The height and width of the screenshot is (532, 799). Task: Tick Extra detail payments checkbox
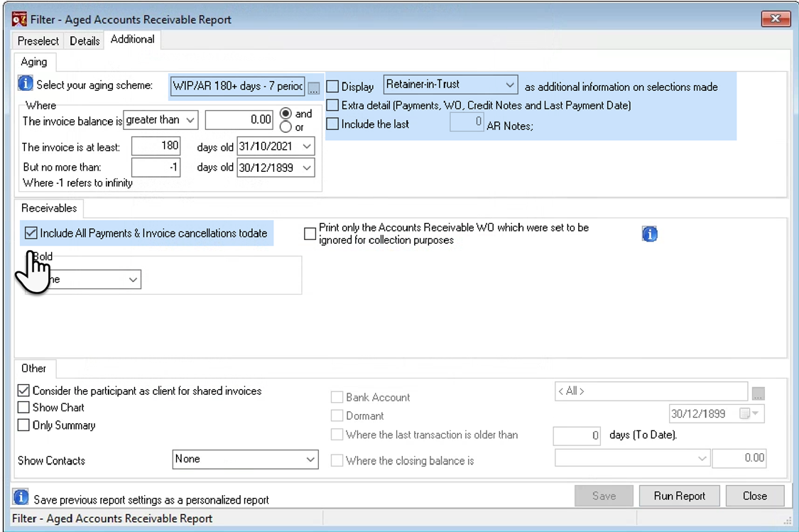(x=333, y=105)
